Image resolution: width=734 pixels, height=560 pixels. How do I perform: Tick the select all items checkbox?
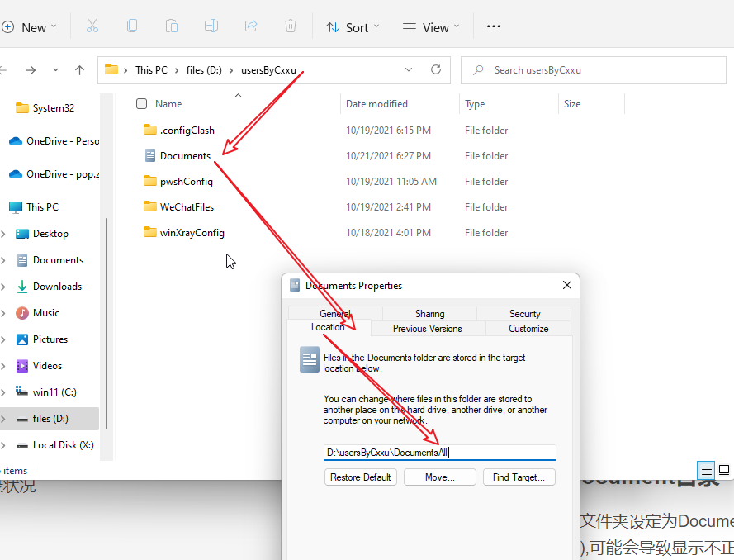pos(141,103)
